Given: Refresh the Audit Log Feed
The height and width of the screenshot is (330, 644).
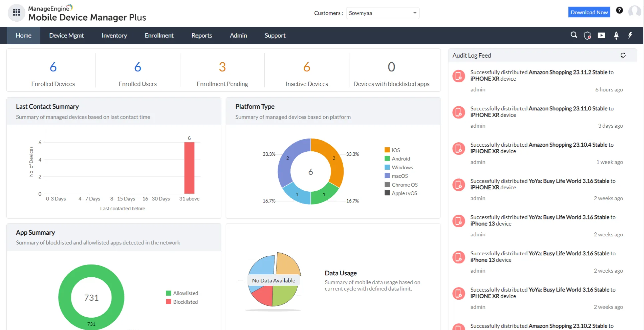Looking at the screenshot, I should (623, 55).
